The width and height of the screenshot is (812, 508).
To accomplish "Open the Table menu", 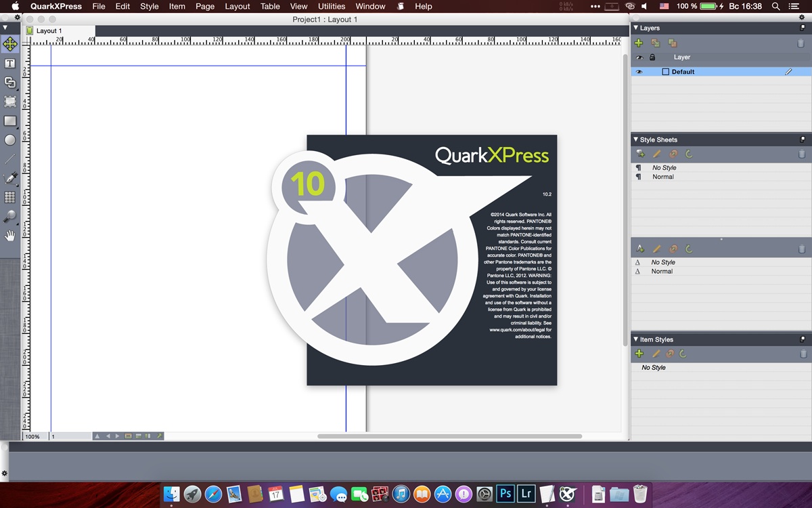I will 270,6.
